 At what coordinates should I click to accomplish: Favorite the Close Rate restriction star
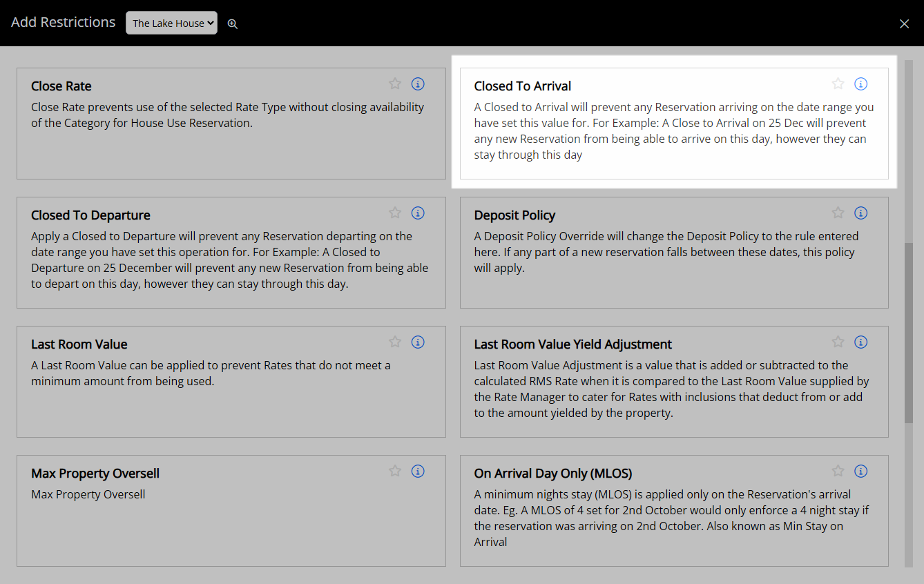pyautogui.click(x=395, y=84)
